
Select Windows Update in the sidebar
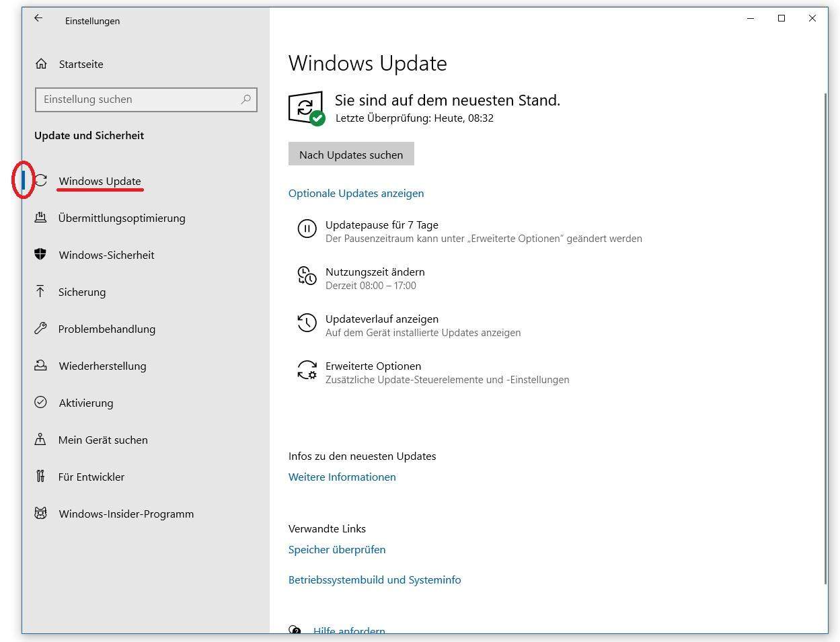click(100, 181)
